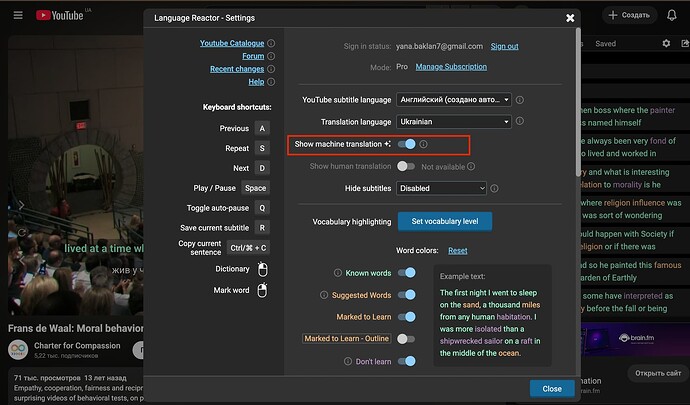Click info icon next to Help
The width and height of the screenshot is (690, 405).
tap(271, 81)
